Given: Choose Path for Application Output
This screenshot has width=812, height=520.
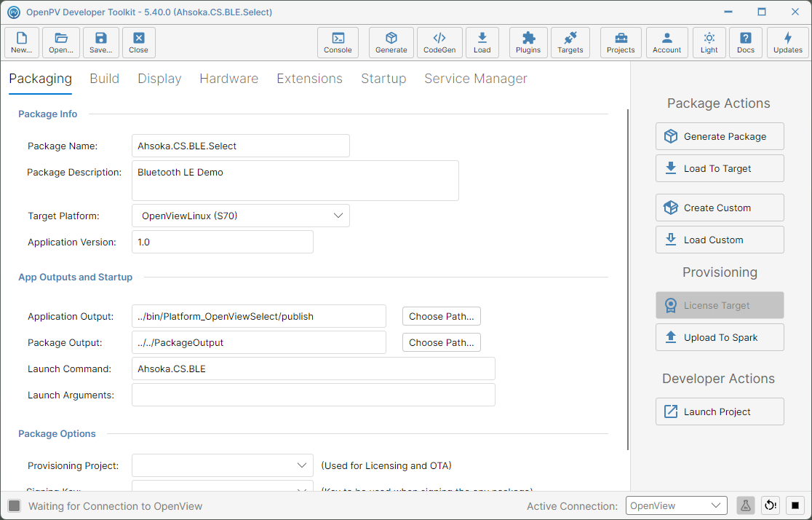Looking at the screenshot, I should coord(442,316).
